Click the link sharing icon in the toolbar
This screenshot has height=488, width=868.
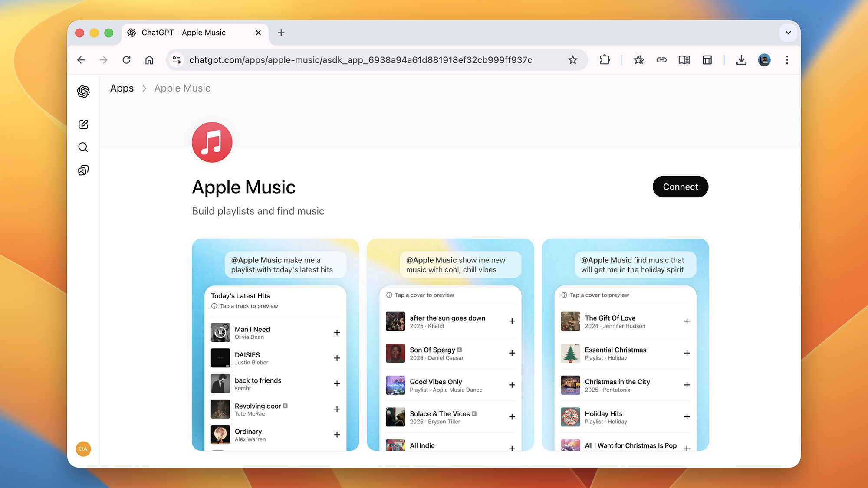tap(661, 60)
